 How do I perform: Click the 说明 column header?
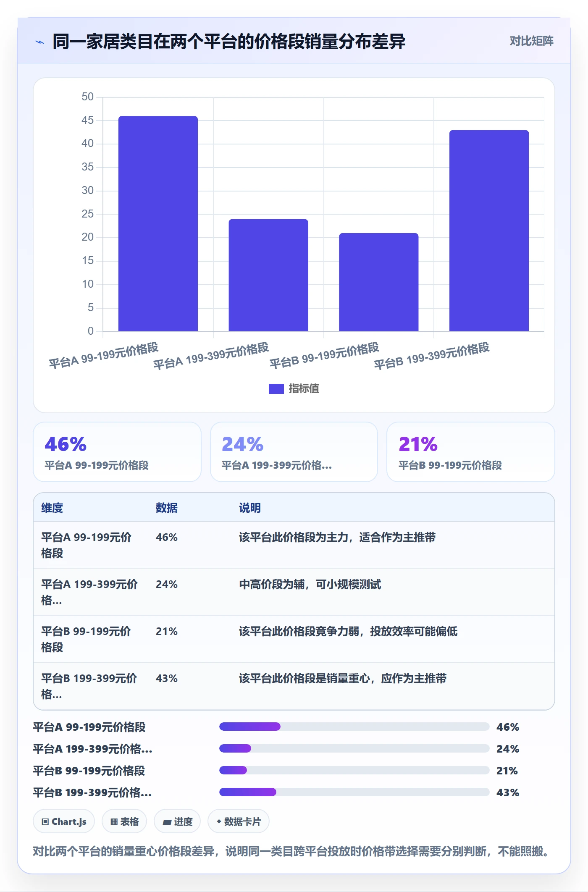[250, 508]
